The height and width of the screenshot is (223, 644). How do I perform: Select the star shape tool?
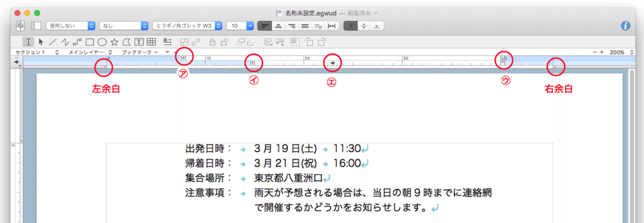pyautogui.click(x=114, y=41)
